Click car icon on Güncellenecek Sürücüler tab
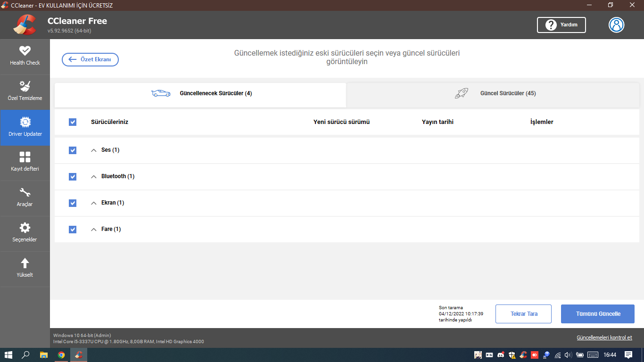Image resolution: width=644 pixels, height=362 pixels. (x=161, y=93)
